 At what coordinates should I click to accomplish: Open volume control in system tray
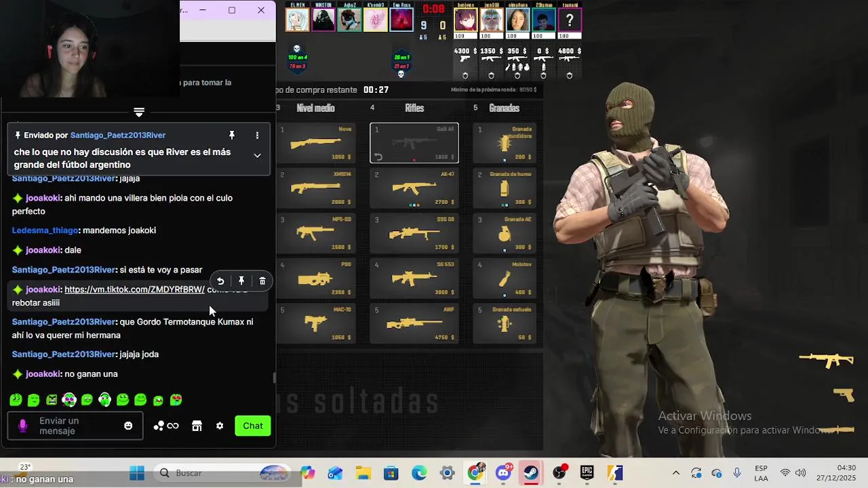click(x=800, y=473)
